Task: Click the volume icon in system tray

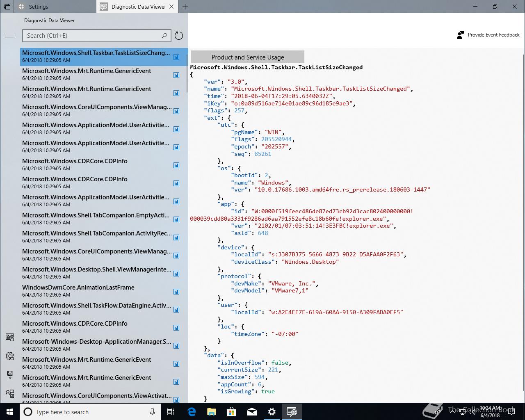Action: coord(472,412)
